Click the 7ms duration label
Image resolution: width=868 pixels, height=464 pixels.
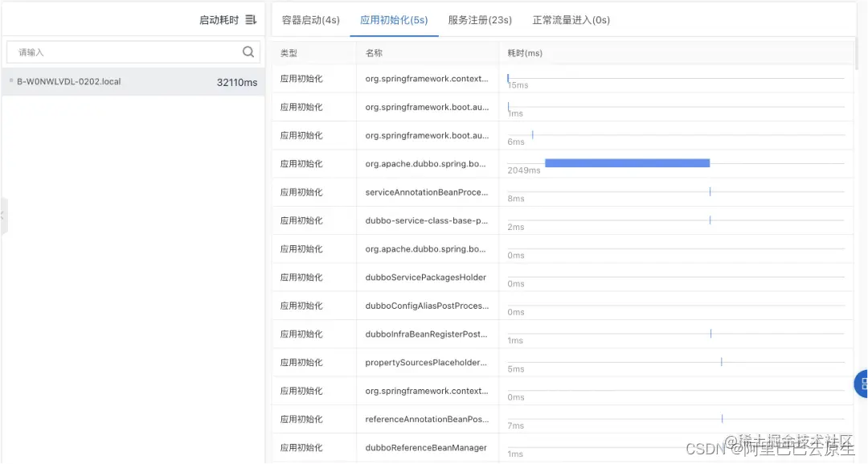(x=516, y=425)
